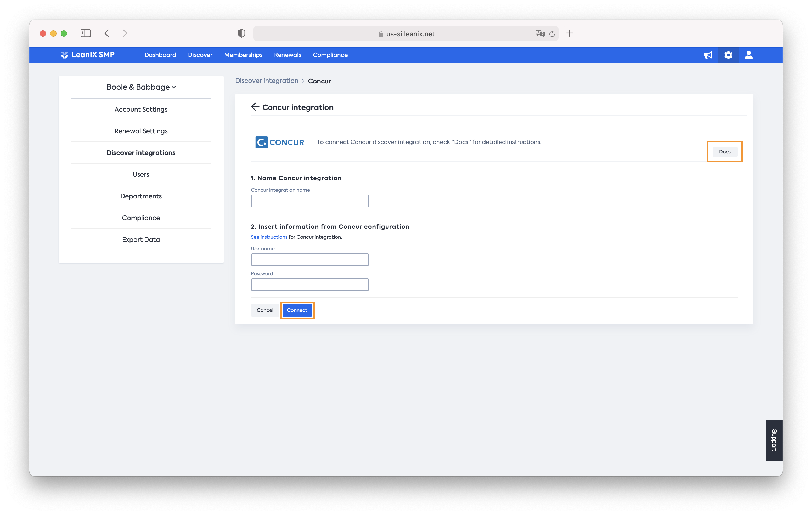The width and height of the screenshot is (812, 515).
Task: Click the privacy shield icon
Action: click(241, 33)
